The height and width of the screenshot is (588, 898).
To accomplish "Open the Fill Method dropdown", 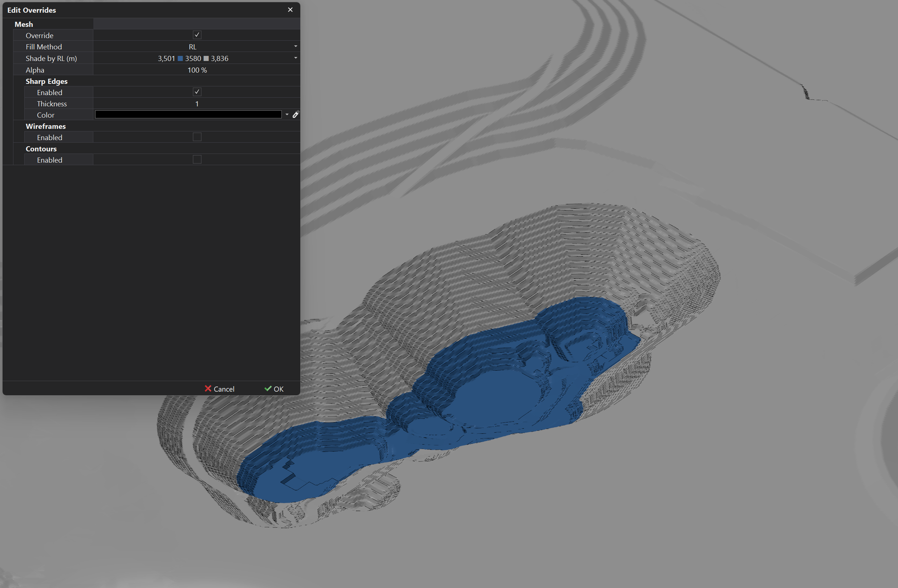I will (x=296, y=46).
